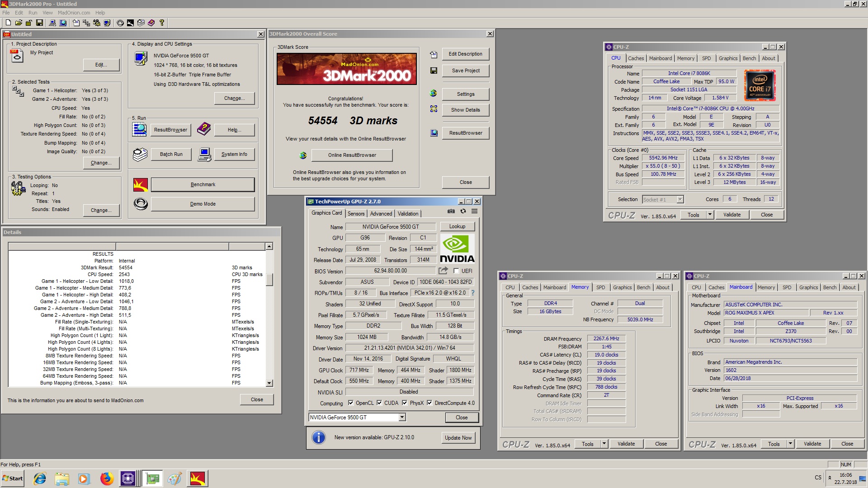
Task: Click the Details list scroll-down arrow
Action: tap(269, 383)
